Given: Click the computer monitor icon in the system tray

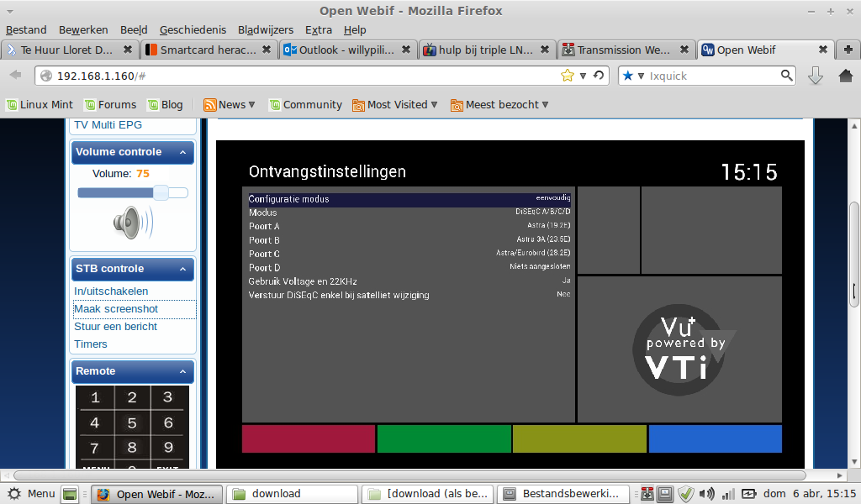Looking at the screenshot, I should [x=665, y=494].
